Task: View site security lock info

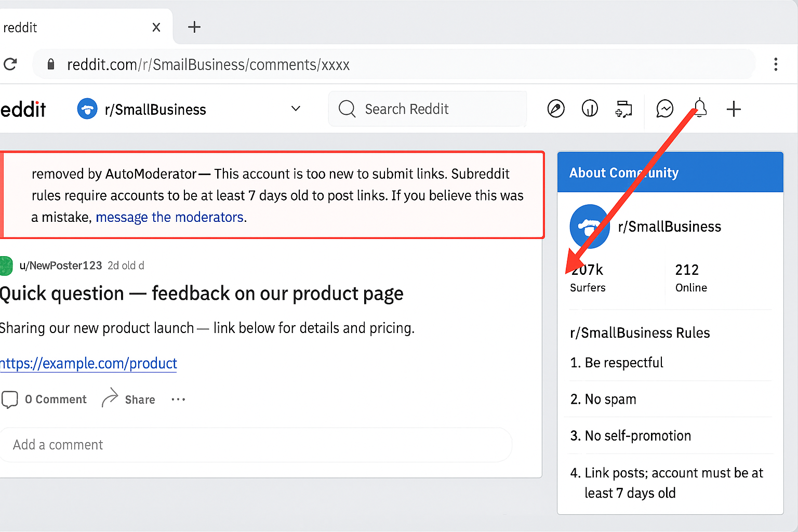Action: point(50,64)
